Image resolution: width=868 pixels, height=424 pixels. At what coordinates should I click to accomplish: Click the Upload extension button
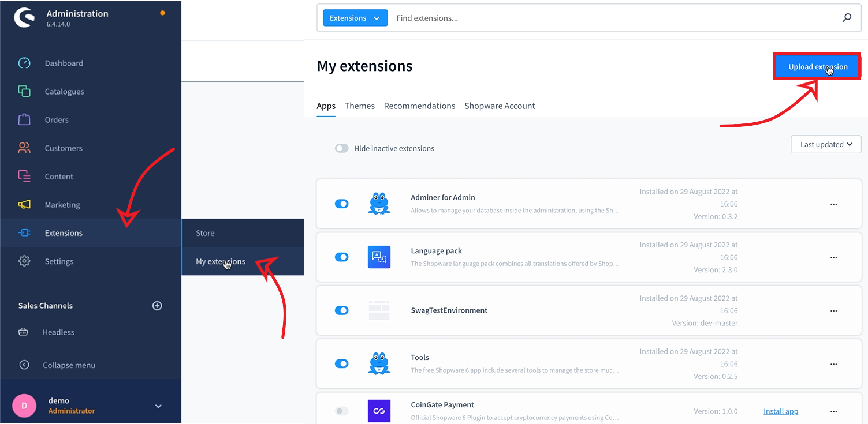click(x=818, y=66)
